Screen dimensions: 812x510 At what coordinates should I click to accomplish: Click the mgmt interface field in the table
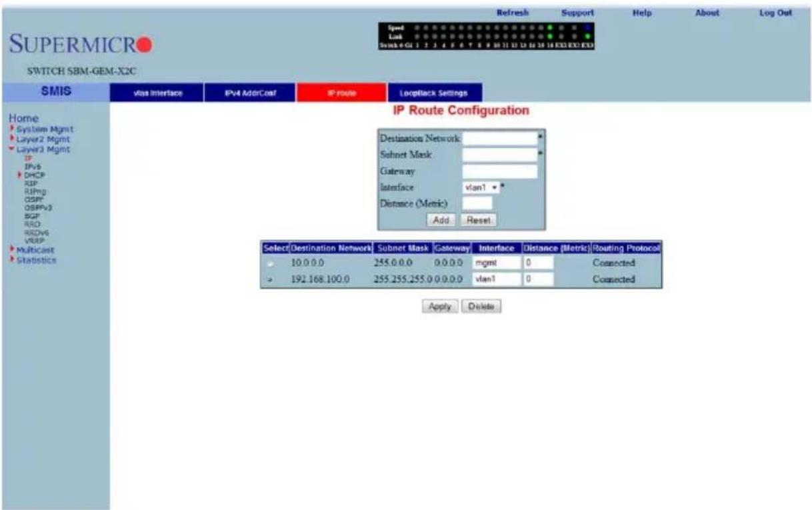[x=495, y=263]
